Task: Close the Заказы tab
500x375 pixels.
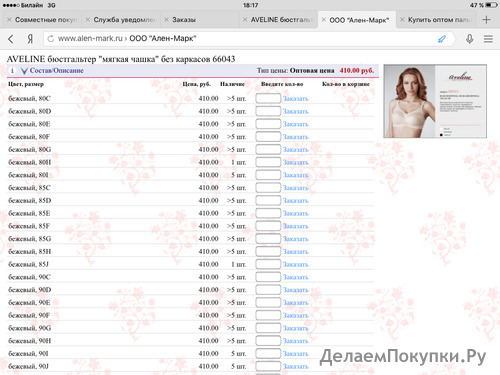Action: tap(166, 20)
